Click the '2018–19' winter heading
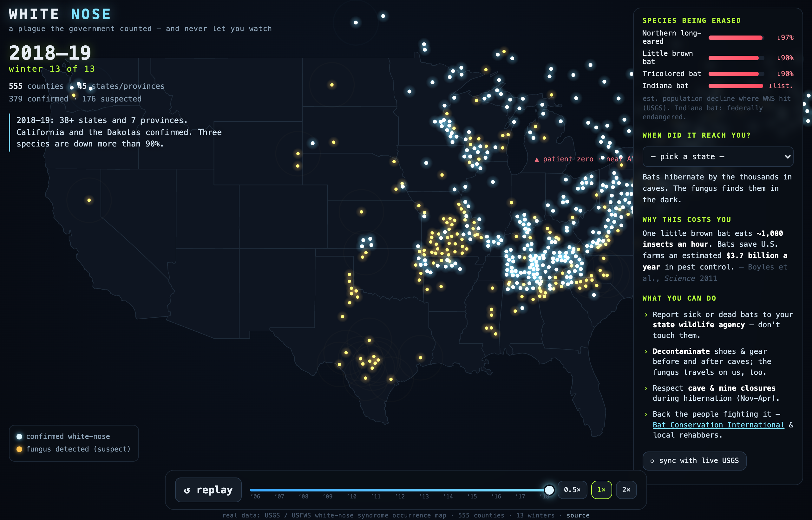812x520 pixels. [50, 53]
